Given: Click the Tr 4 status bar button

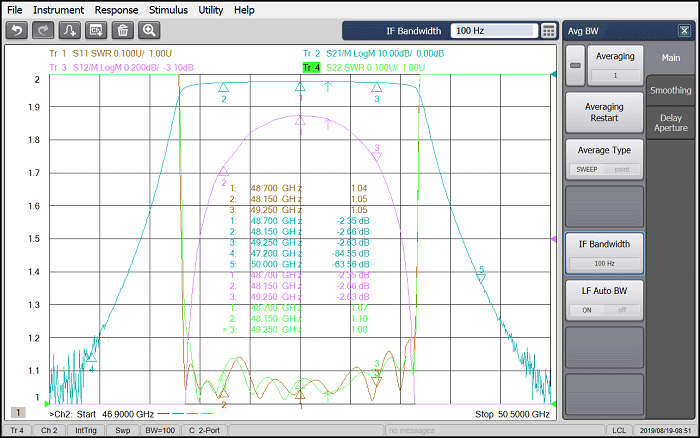Looking at the screenshot, I should (x=17, y=430).
